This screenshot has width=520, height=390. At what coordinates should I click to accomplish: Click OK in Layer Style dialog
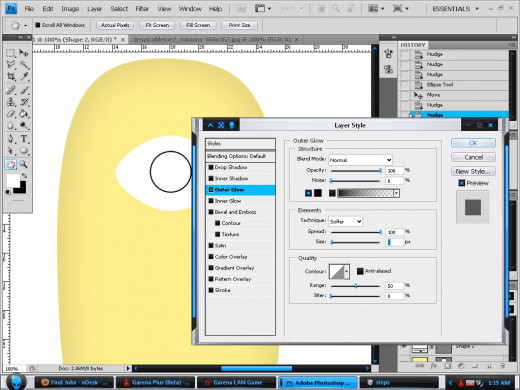click(x=473, y=143)
